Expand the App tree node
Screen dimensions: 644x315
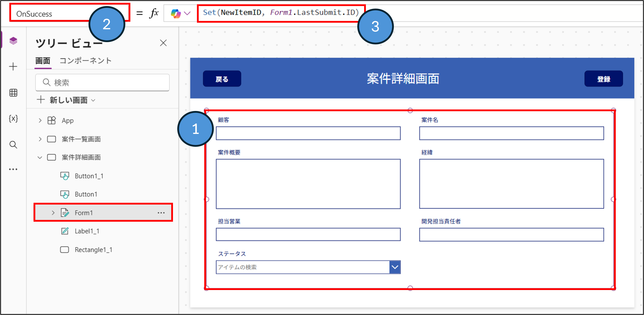click(x=40, y=121)
